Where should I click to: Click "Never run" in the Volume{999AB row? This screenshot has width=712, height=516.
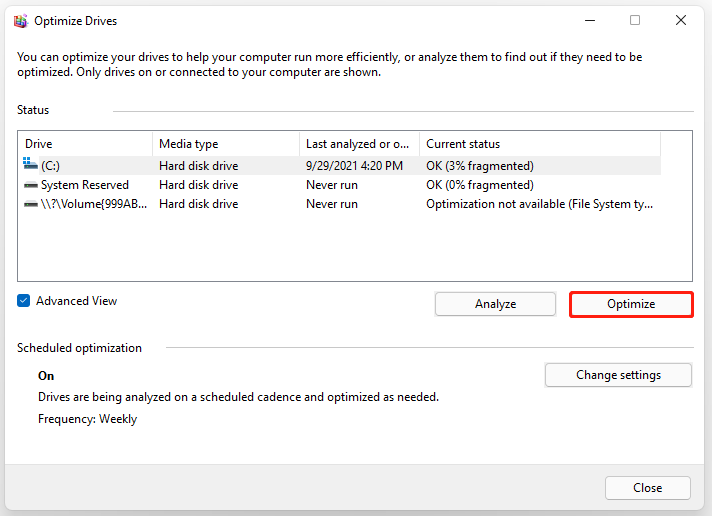coord(332,204)
